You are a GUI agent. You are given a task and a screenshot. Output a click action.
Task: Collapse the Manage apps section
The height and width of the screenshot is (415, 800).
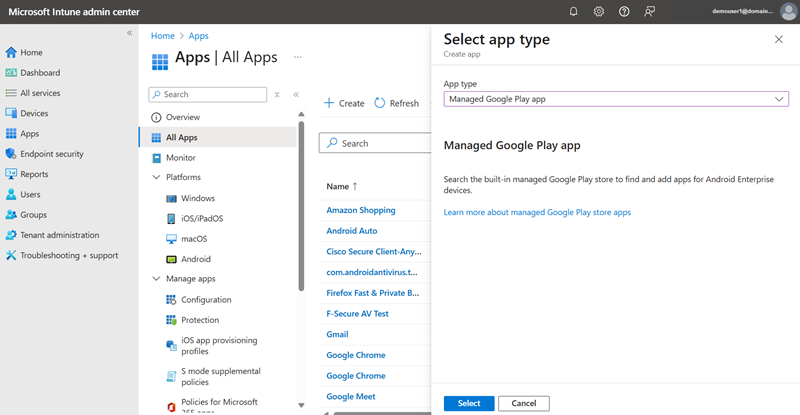click(156, 279)
